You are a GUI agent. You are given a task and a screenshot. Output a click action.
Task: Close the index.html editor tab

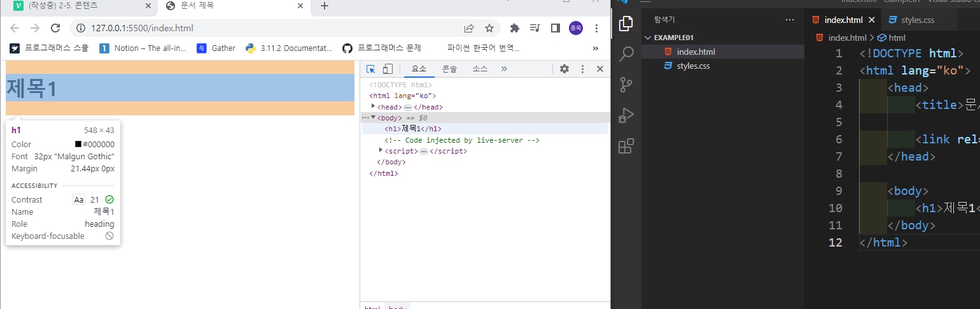(x=871, y=20)
